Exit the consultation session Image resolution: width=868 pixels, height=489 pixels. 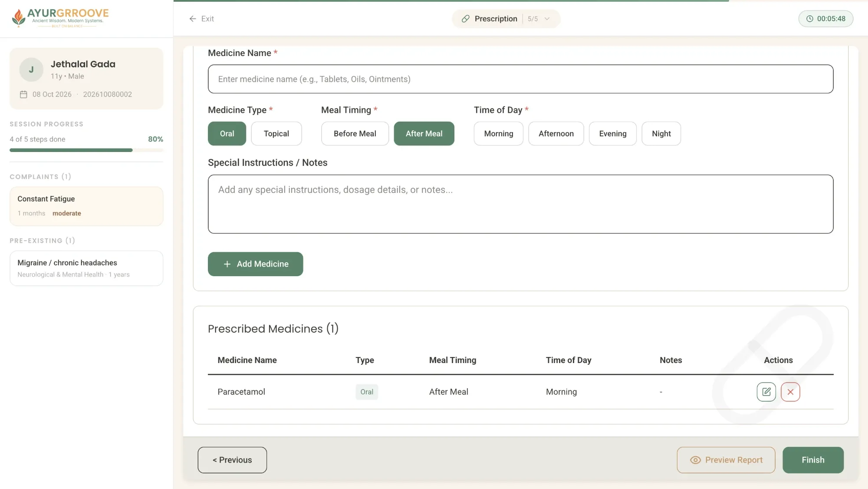click(x=202, y=19)
